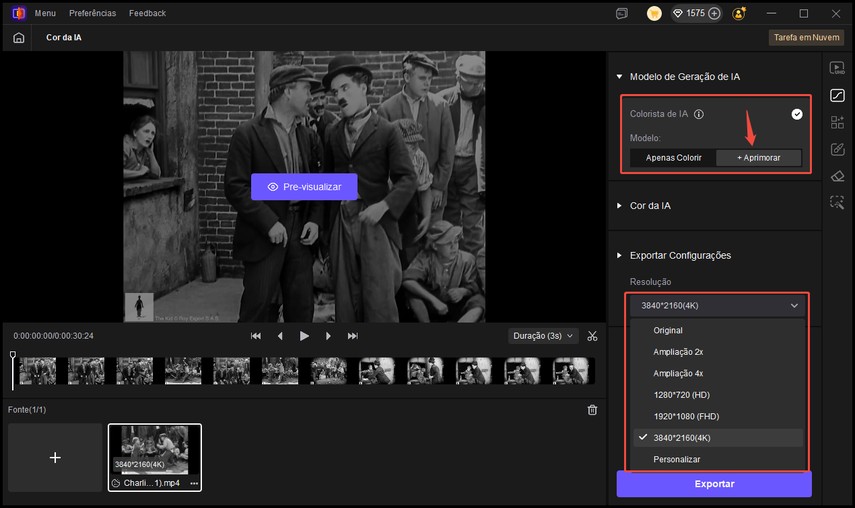855x508 pixels.
Task: Click the info icon beside Colorista de IA
Action: coord(699,114)
